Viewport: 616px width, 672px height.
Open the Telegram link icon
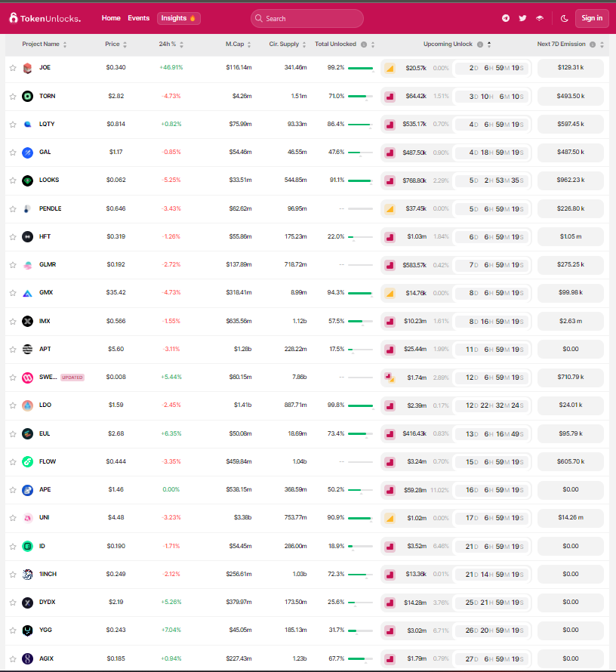pos(505,18)
